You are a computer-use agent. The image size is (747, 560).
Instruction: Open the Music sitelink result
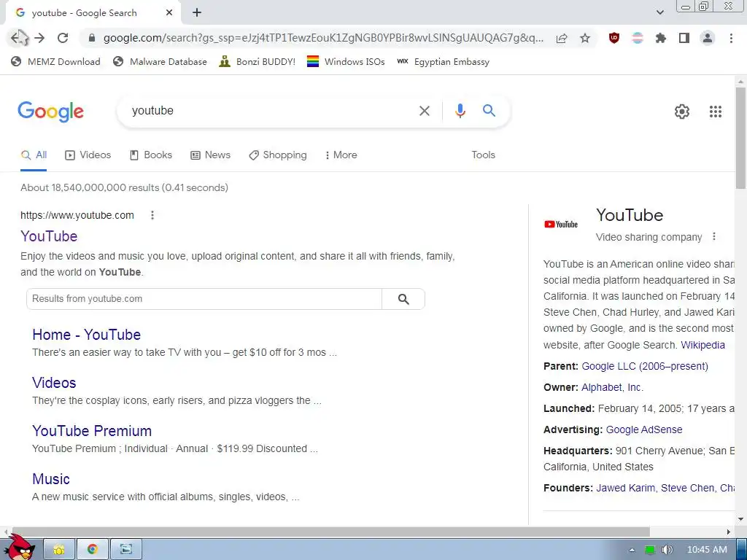[51, 479]
